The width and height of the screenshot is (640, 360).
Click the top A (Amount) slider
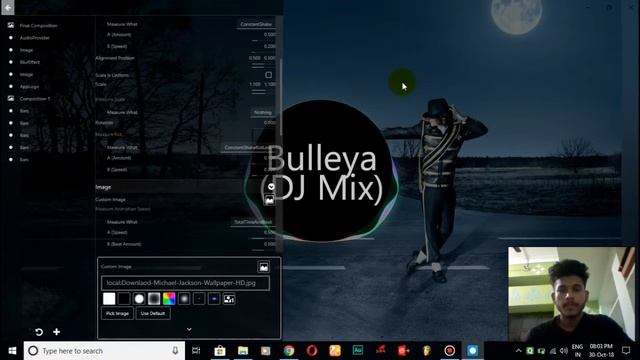[264, 36]
